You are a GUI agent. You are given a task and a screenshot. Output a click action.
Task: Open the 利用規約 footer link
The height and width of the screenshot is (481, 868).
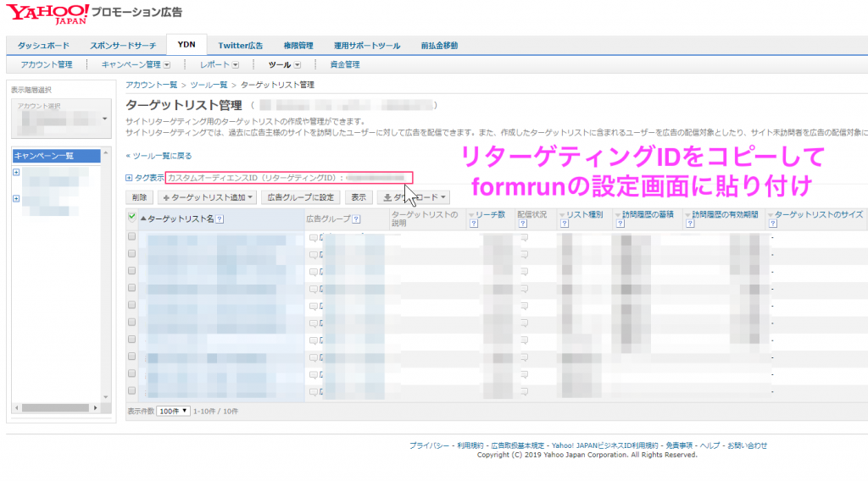470,445
